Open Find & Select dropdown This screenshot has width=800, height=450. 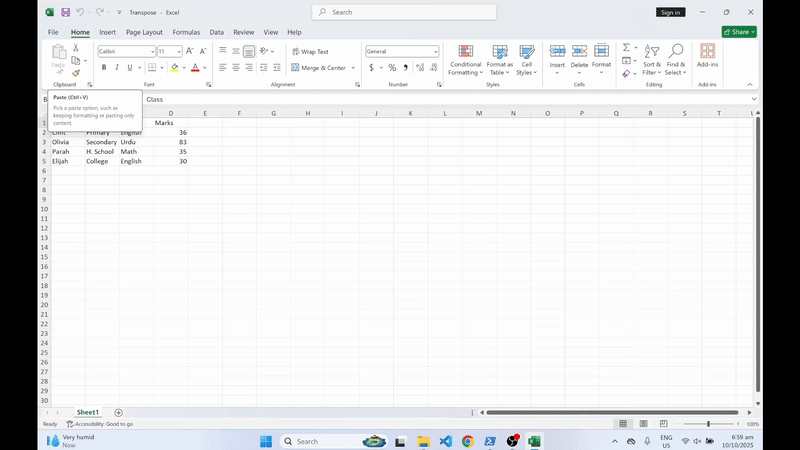pyautogui.click(x=676, y=60)
